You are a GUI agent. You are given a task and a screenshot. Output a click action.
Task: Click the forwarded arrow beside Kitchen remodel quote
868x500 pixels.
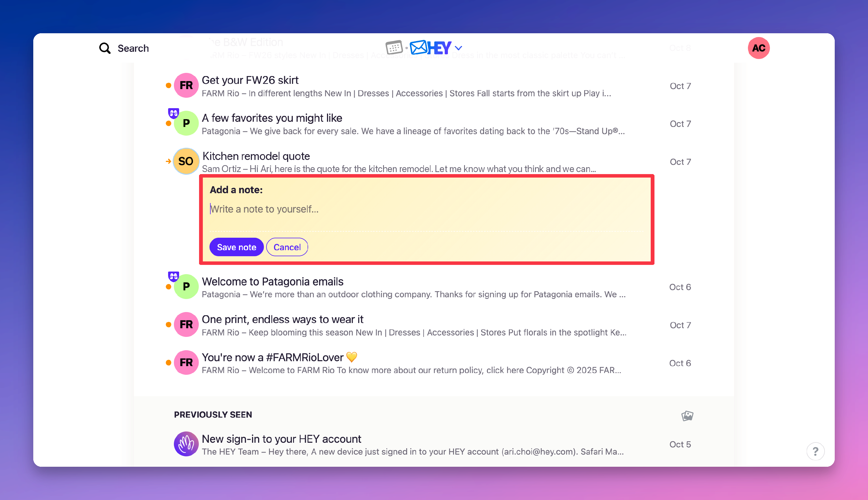coord(168,161)
